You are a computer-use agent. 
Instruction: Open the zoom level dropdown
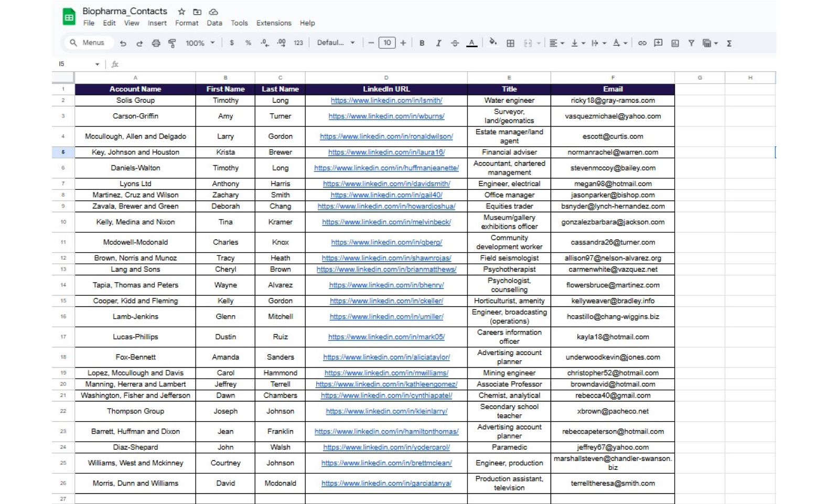200,44
